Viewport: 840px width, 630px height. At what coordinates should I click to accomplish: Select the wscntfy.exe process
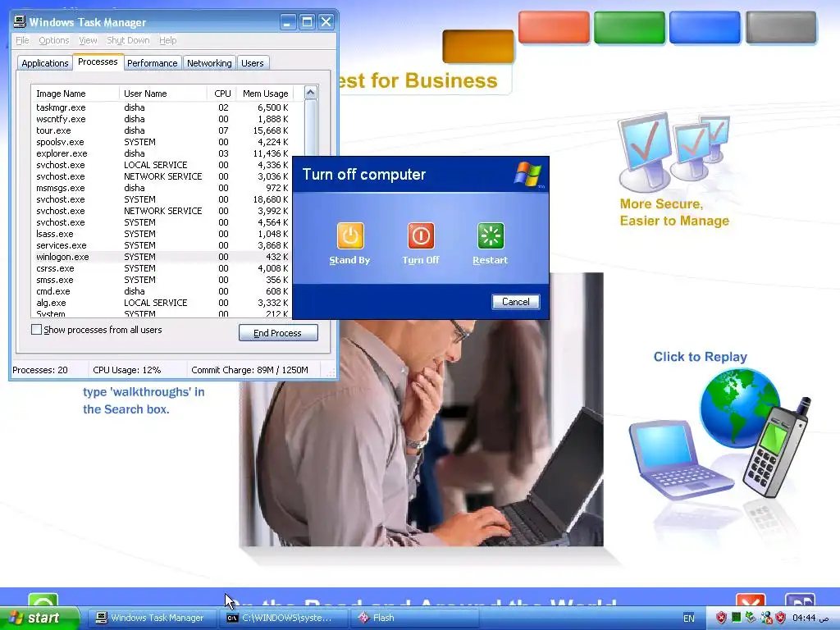point(162,119)
